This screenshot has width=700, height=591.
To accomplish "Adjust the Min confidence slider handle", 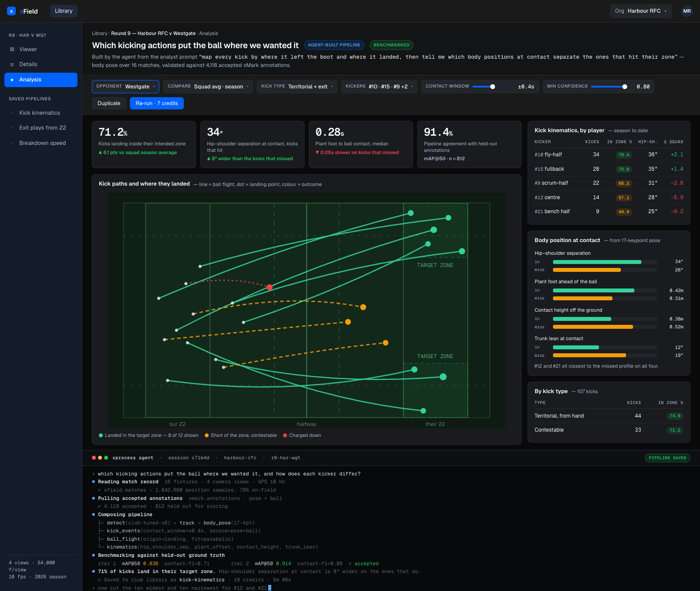I will click(625, 87).
